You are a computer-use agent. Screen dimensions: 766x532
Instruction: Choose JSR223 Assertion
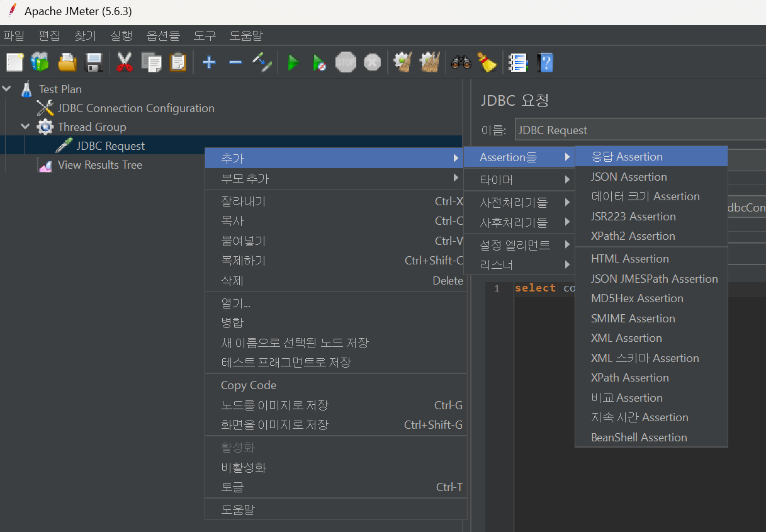tap(651, 217)
